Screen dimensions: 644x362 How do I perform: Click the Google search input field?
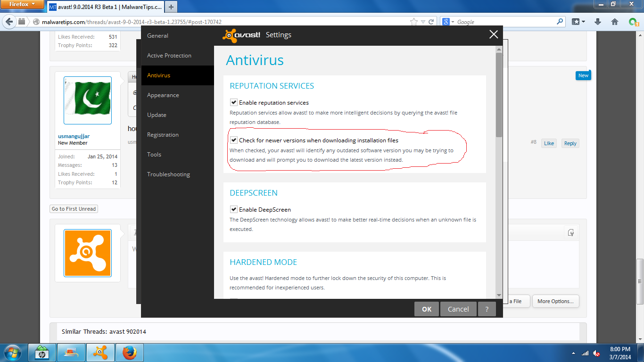(x=506, y=22)
